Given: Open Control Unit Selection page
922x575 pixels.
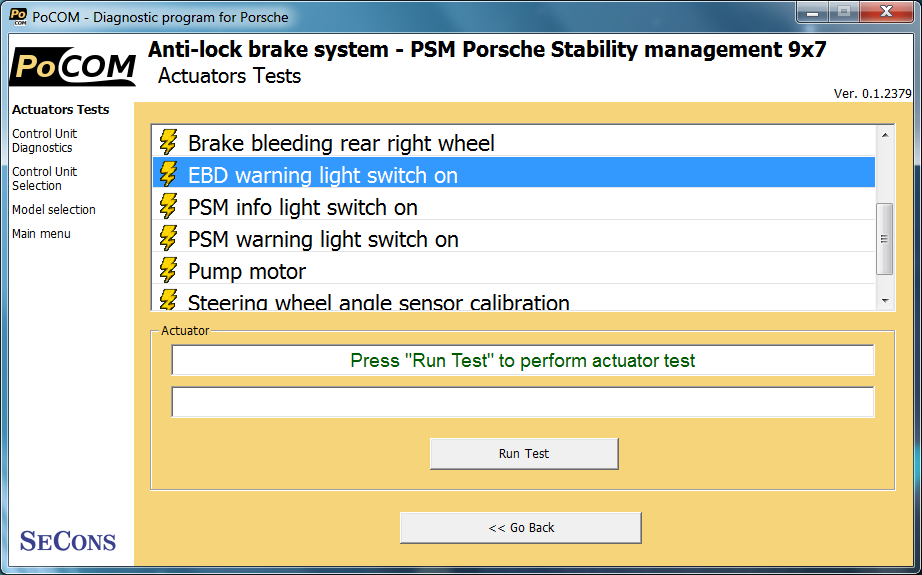Looking at the screenshot, I should (44, 178).
